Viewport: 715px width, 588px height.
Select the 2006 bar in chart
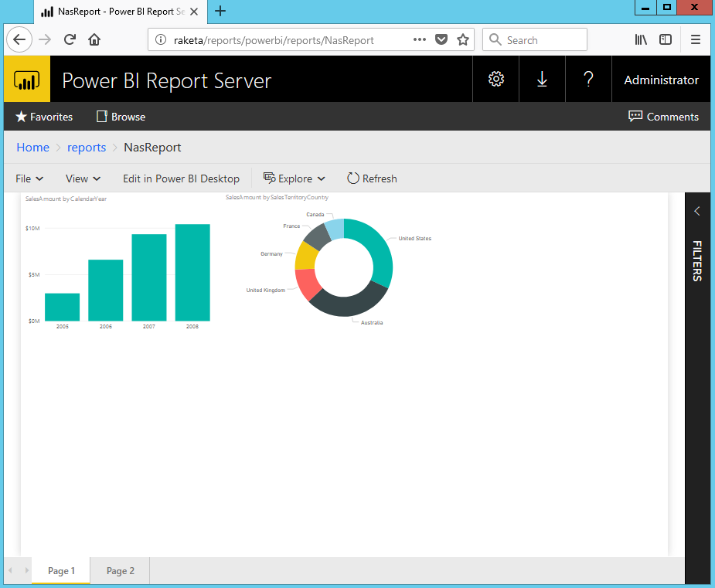click(106, 291)
